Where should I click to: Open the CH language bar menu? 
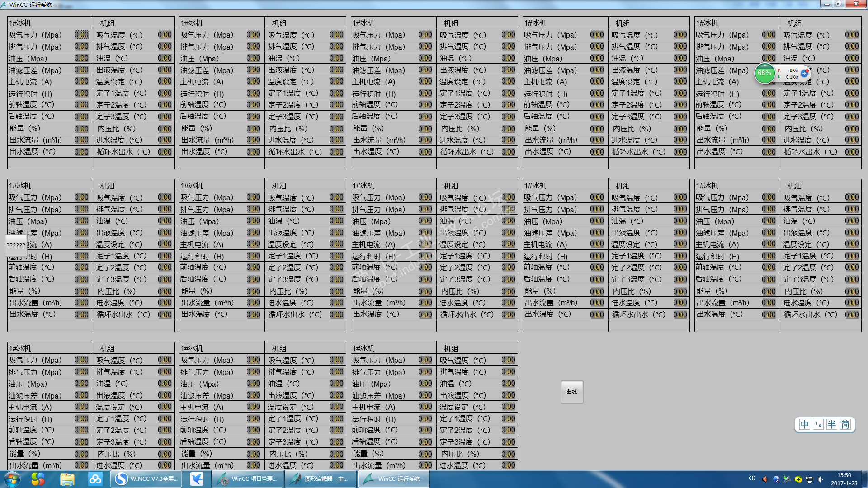[751, 479]
